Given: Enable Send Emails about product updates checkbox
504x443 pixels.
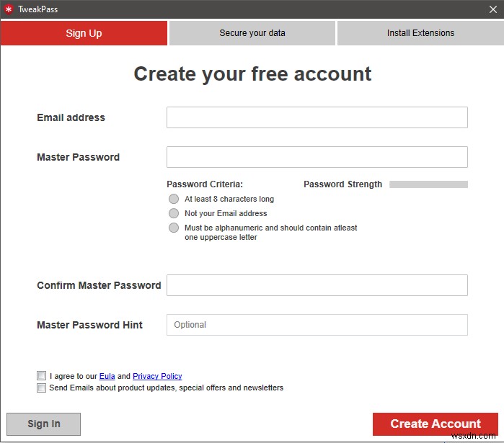Looking at the screenshot, I should [42, 388].
